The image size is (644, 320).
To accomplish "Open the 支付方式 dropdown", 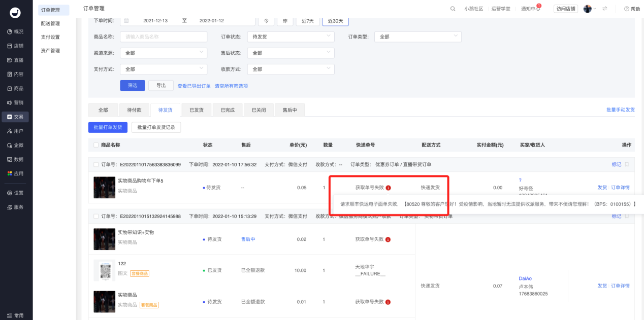I will click(164, 69).
